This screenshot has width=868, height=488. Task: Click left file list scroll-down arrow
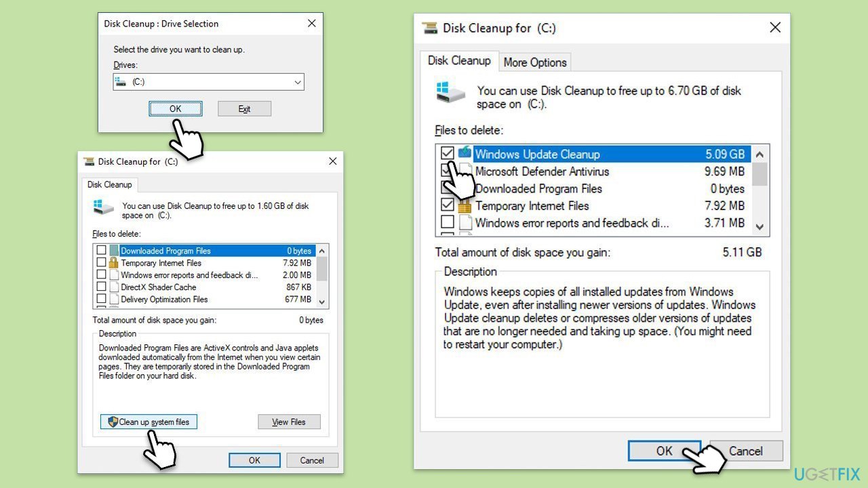tap(322, 302)
